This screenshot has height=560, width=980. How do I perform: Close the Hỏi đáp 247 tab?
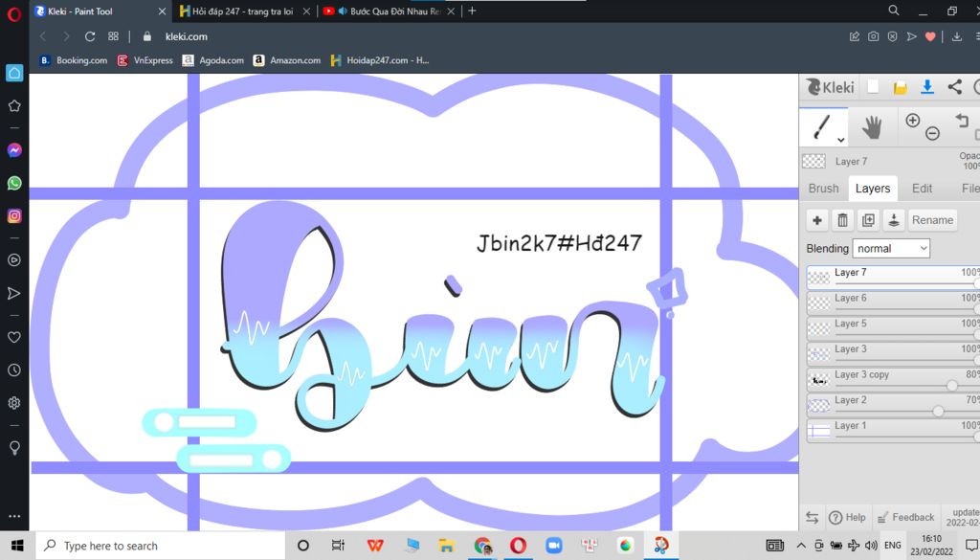click(x=306, y=11)
